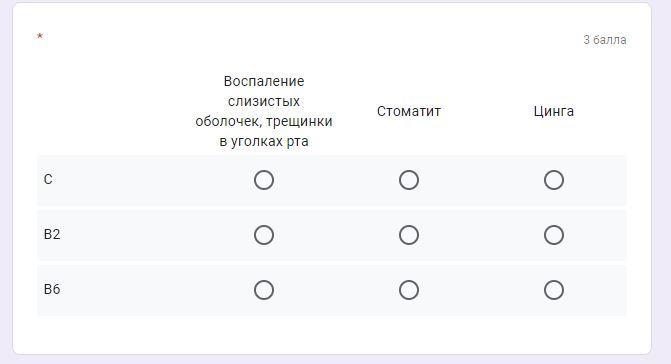Click the Стоматит column header
Image resolution: width=671 pixels, height=364 pixels.
pyautogui.click(x=409, y=111)
